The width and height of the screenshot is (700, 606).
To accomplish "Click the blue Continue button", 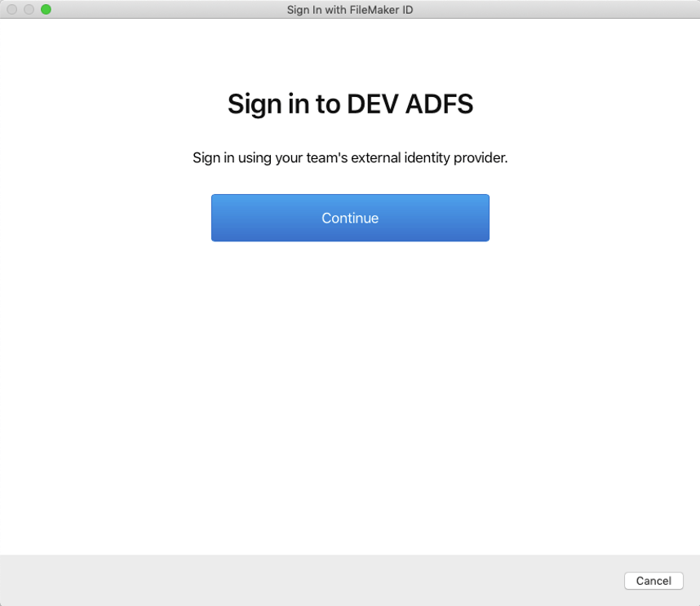I will [350, 218].
